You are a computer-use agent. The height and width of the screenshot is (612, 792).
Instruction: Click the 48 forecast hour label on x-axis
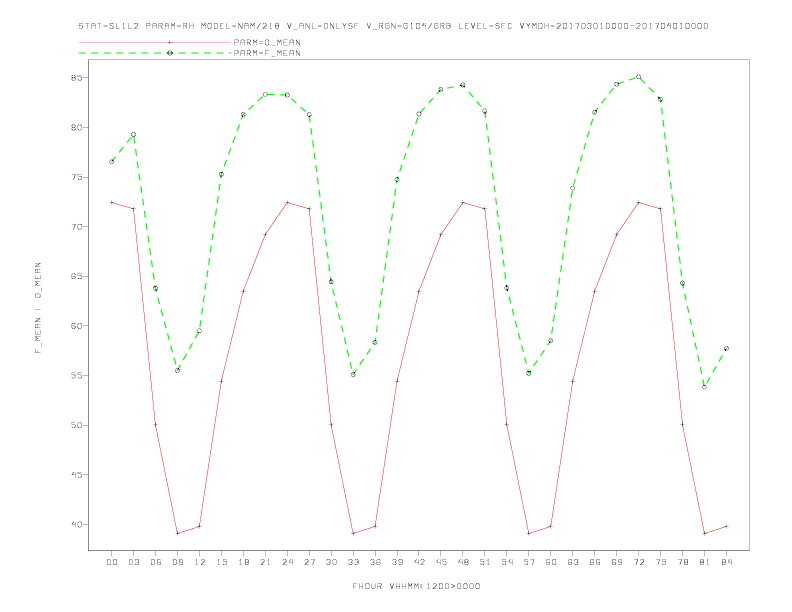[463, 562]
